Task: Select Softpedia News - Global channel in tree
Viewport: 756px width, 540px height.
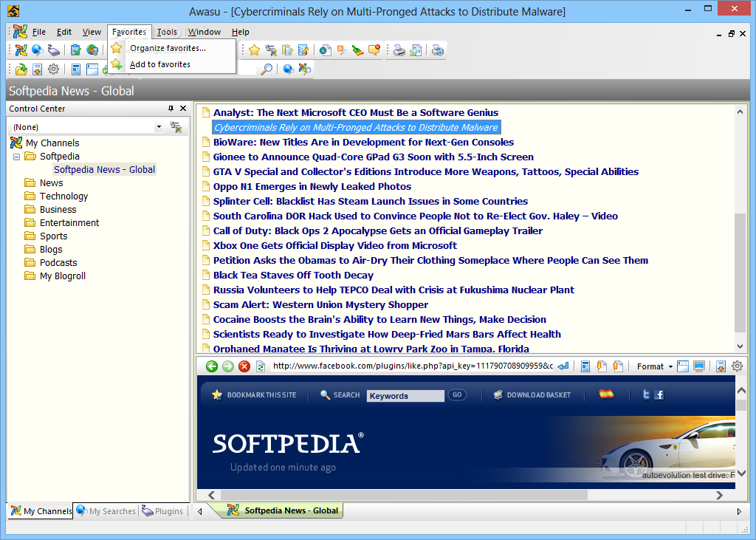Action: tap(104, 169)
